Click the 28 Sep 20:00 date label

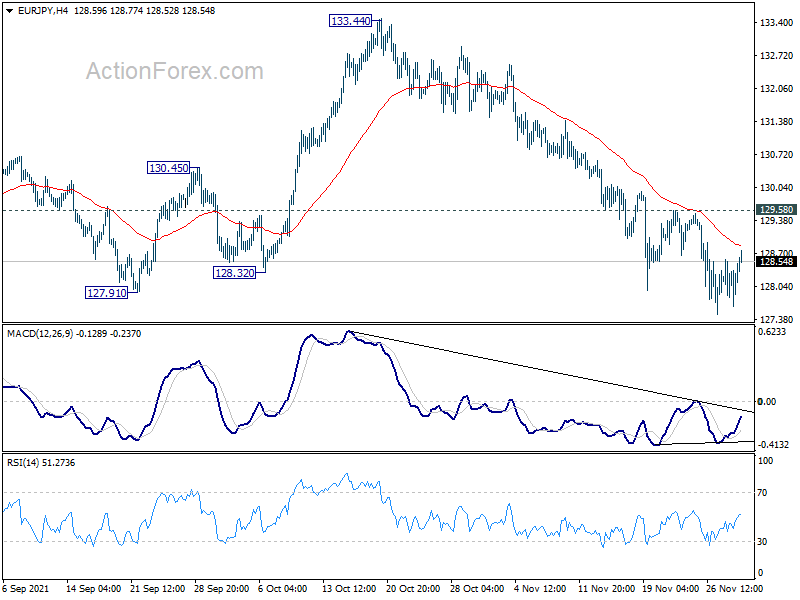(221, 589)
